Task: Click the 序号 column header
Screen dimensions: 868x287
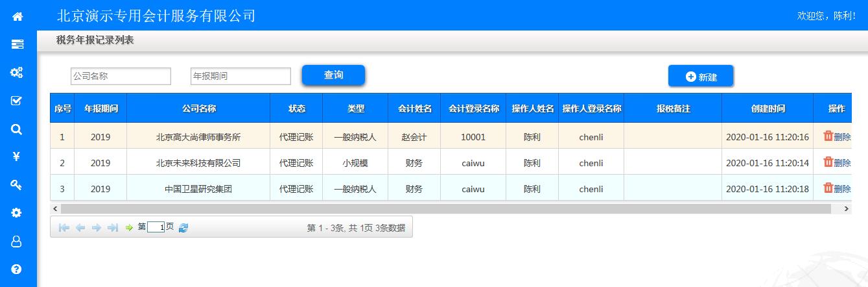Action: point(62,108)
